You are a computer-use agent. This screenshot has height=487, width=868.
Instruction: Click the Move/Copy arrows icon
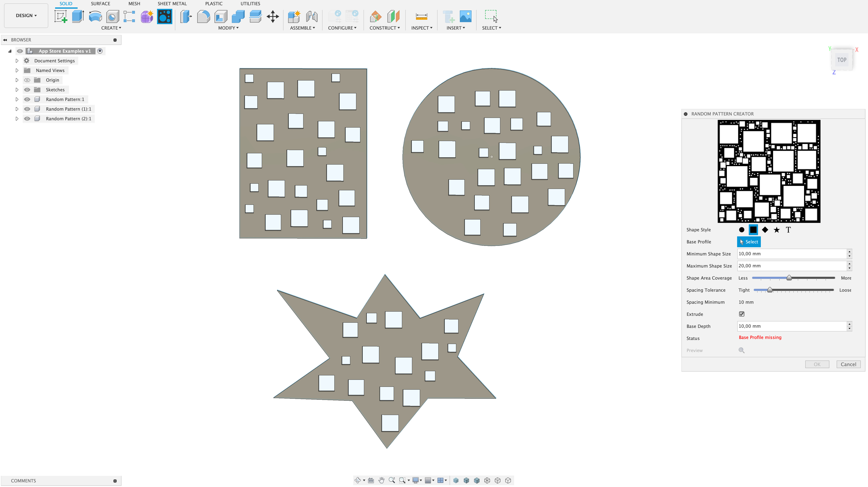(x=273, y=16)
